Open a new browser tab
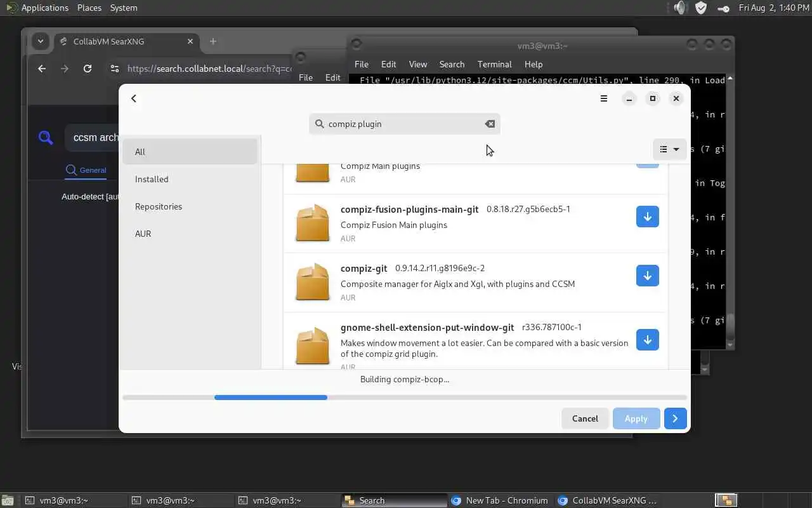This screenshot has width=812, height=508. pos(213,41)
